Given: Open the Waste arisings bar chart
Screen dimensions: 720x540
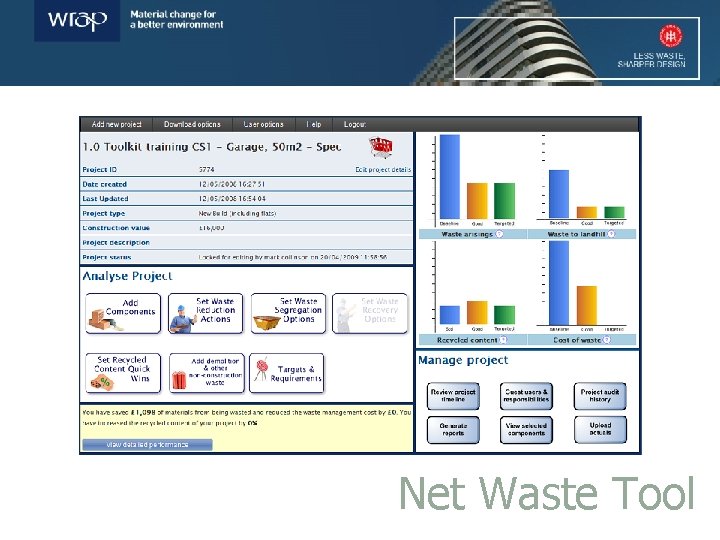Looking at the screenshot, I should tap(473, 180).
